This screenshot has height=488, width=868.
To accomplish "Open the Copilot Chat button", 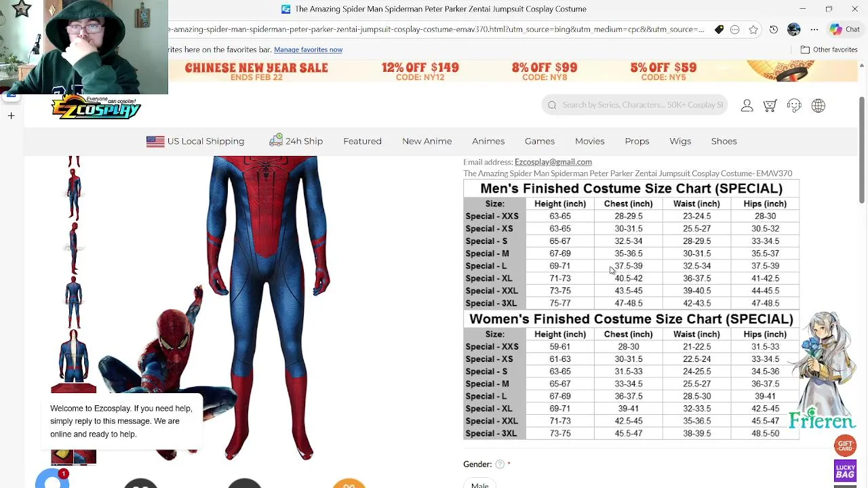I will coord(845,30).
